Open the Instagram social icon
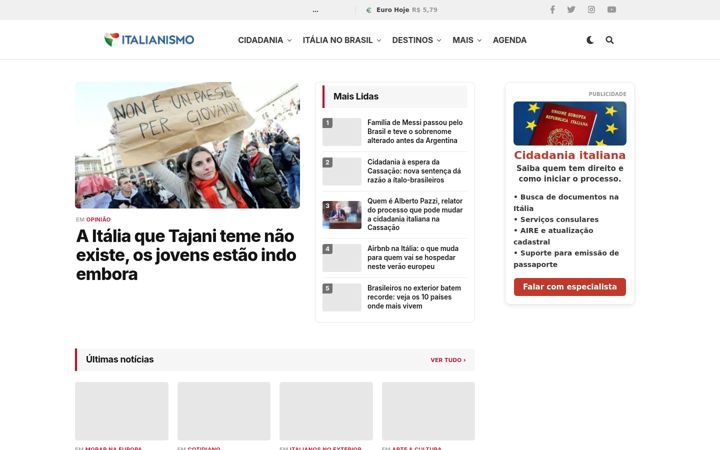 point(591,10)
